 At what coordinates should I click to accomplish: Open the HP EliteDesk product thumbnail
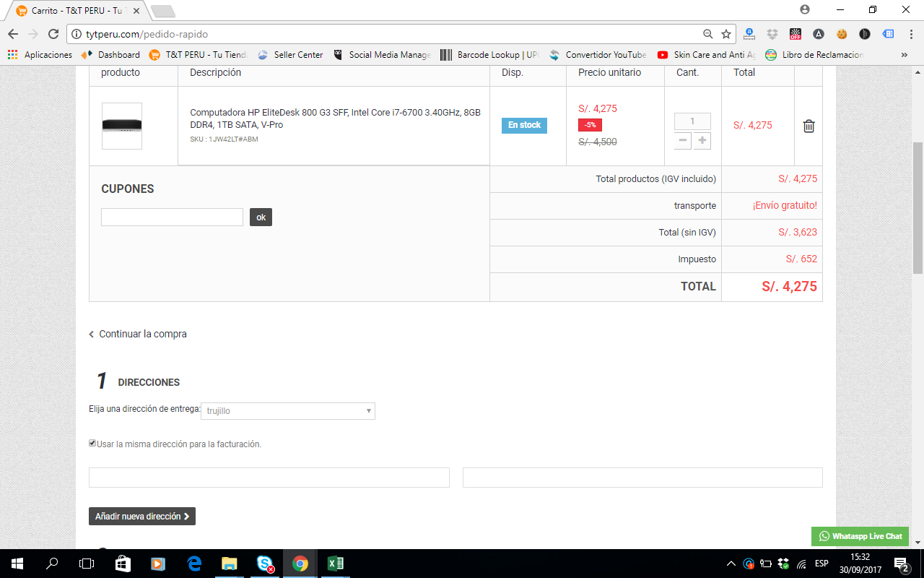click(x=122, y=126)
